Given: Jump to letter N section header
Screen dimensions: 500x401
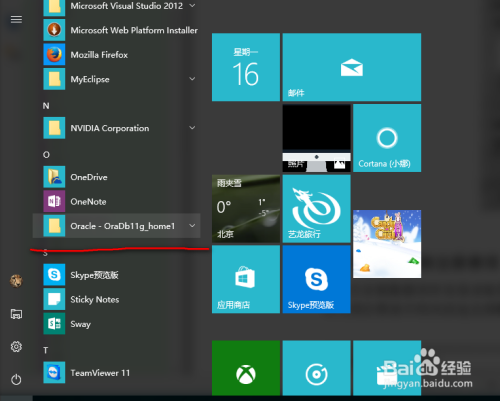Looking at the screenshot, I should [46, 106].
